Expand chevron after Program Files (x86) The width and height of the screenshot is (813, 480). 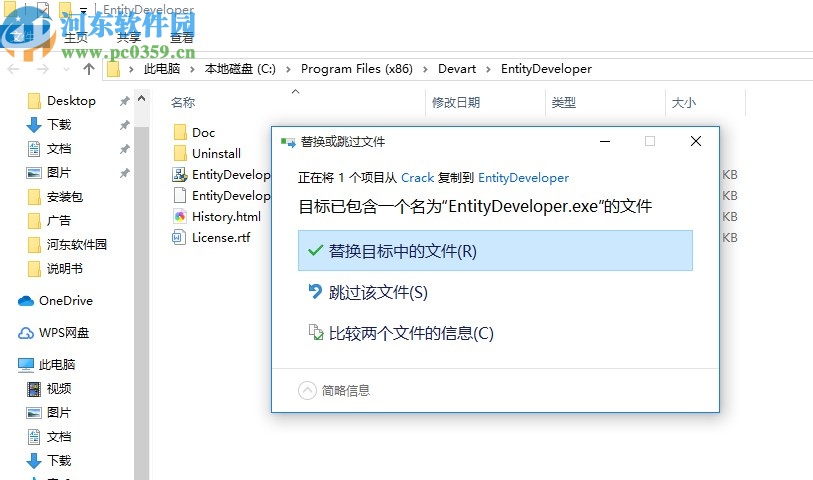click(425, 69)
